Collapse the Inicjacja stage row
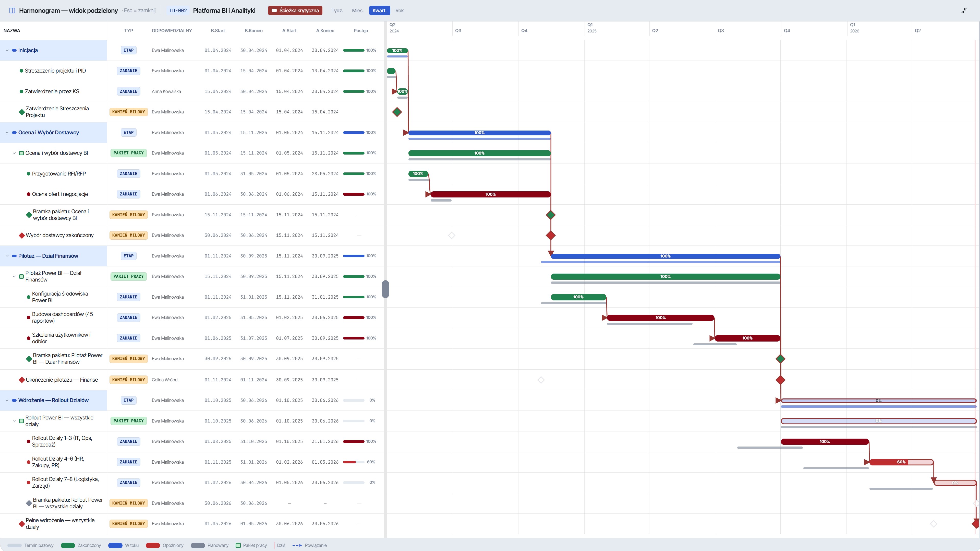 (x=7, y=50)
